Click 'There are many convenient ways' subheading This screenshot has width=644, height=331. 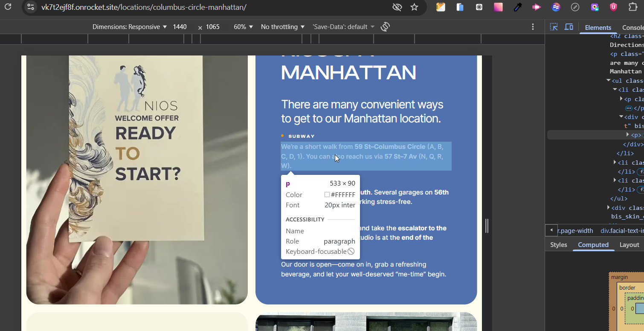362,111
